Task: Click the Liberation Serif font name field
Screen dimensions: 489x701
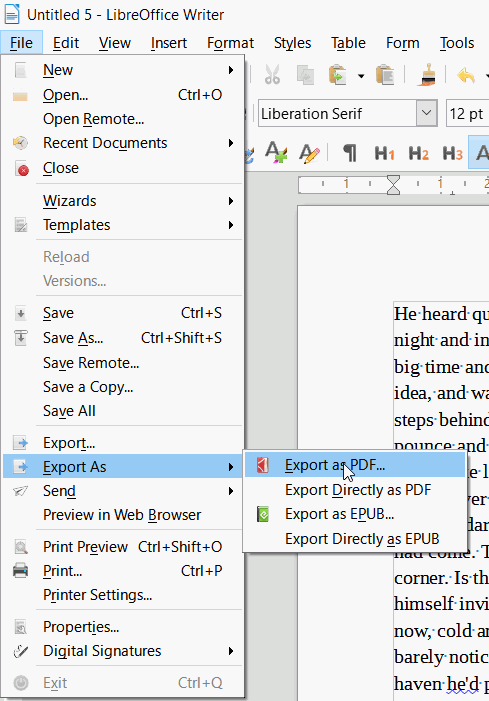Action: (337, 114)
